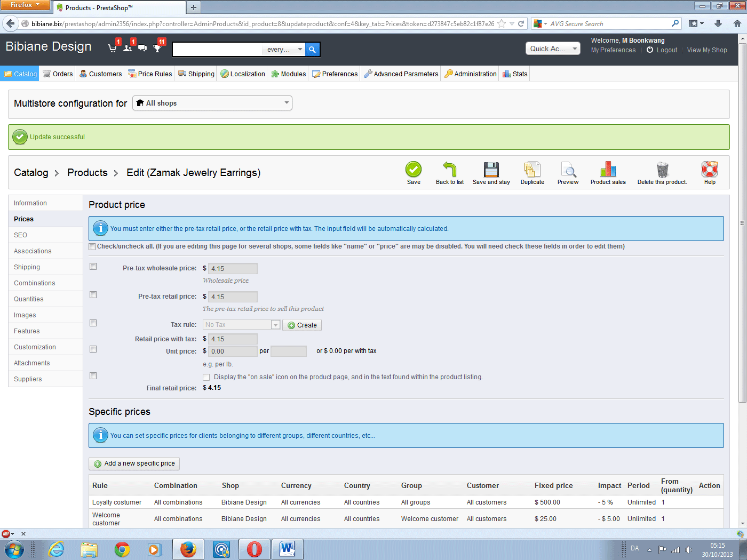
Task: Open the Customers menu
Action: click(x=100, y=74)
